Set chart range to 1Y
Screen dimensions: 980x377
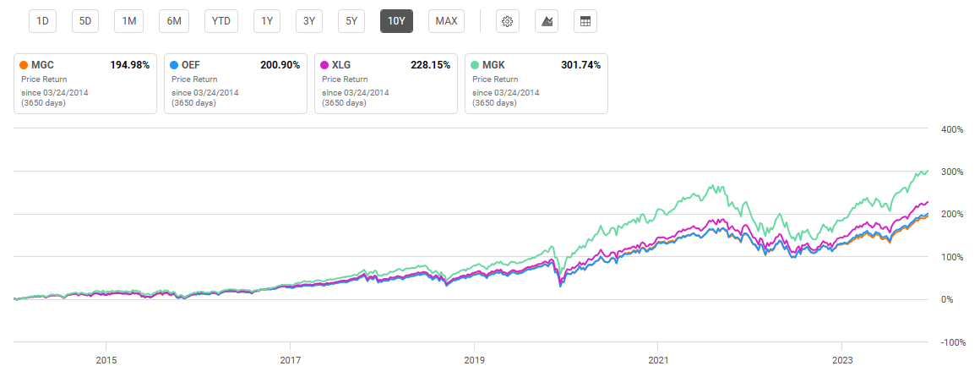[x=267, y=21]
